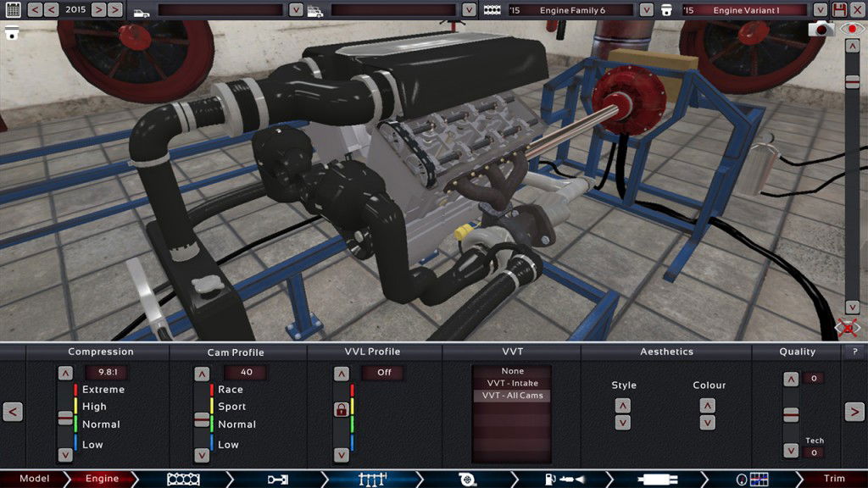Open the calendar icon in top-left corner
This screenshot has width=868, height=488.
13,9
